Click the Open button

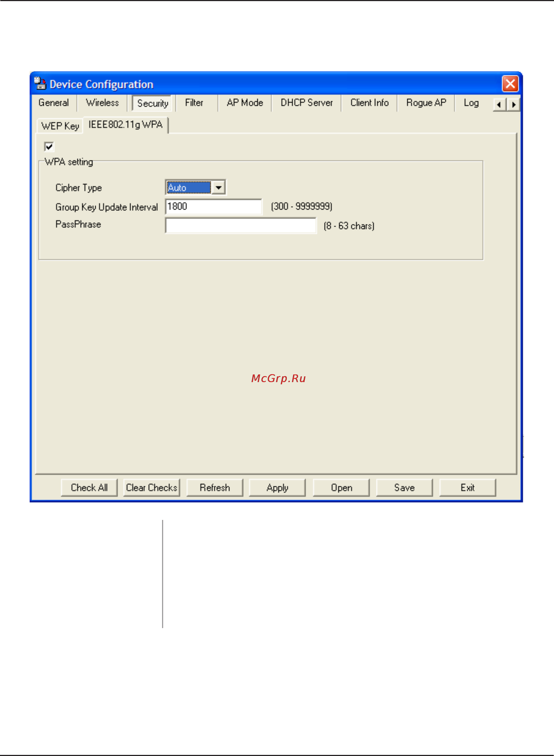(341, 488)
